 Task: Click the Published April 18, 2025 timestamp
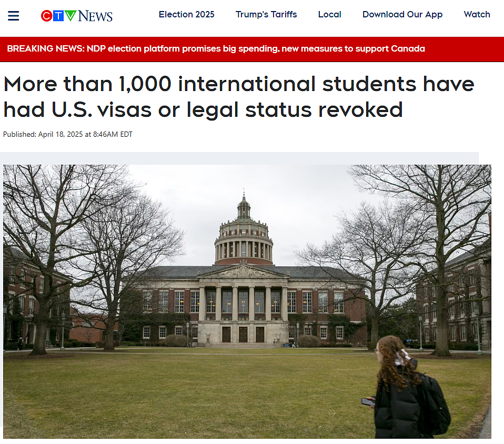point(68,134)
